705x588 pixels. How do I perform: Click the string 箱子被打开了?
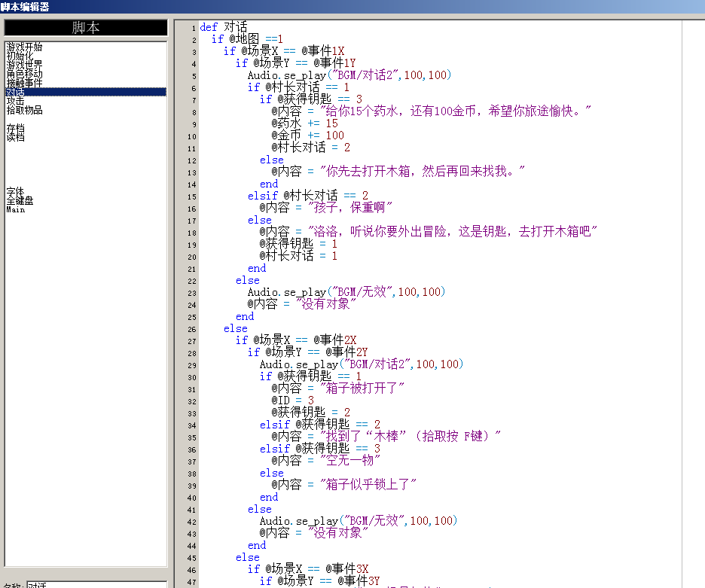[362, 388]
